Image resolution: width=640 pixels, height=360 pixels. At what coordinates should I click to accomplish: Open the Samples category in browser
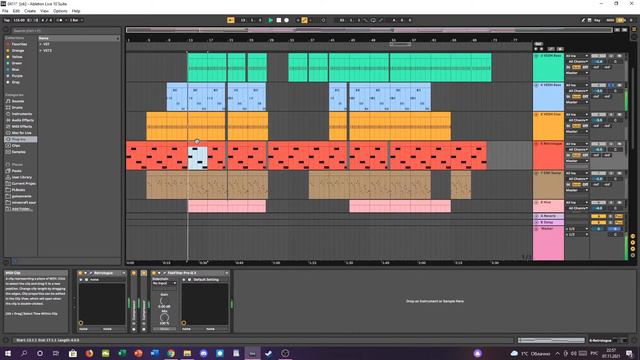[18, 152]
